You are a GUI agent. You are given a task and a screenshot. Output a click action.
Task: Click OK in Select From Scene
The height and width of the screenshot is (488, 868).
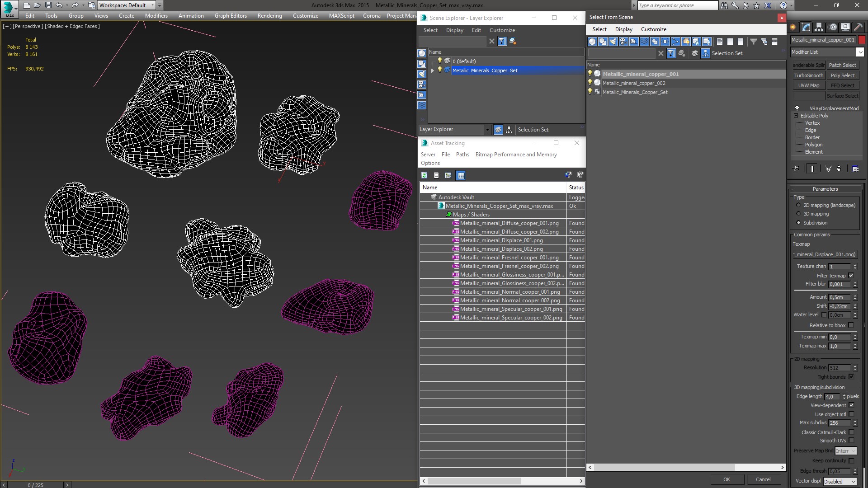pyautogui.click(x=726, y=479)
